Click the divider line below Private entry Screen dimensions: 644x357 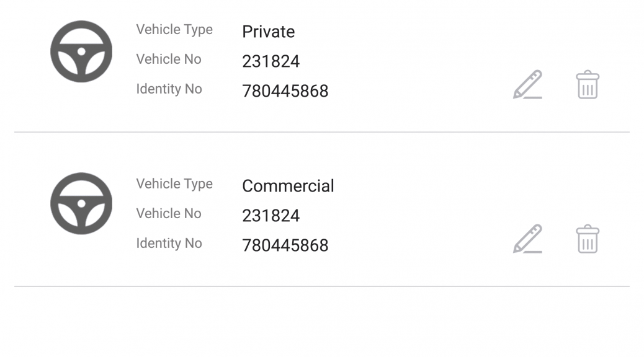click(322, 132)
